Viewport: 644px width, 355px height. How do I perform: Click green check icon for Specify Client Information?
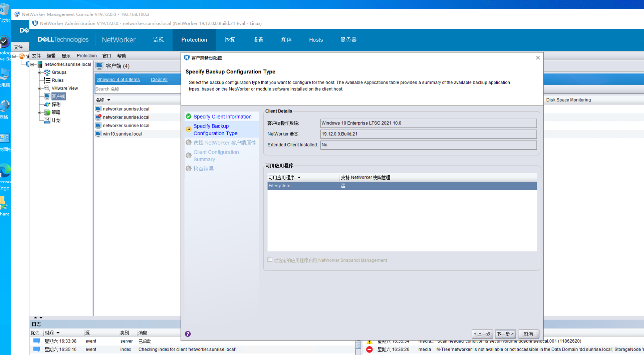pos(189,116)
